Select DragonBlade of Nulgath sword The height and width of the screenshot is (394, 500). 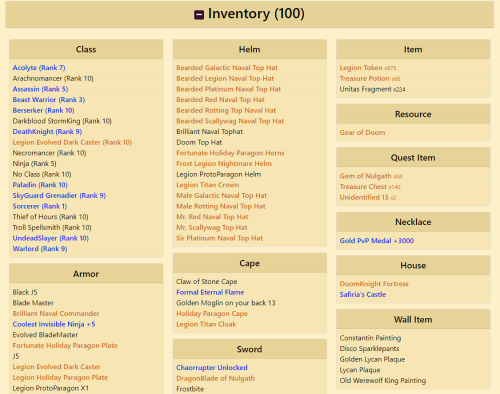[x=216, y=378]
